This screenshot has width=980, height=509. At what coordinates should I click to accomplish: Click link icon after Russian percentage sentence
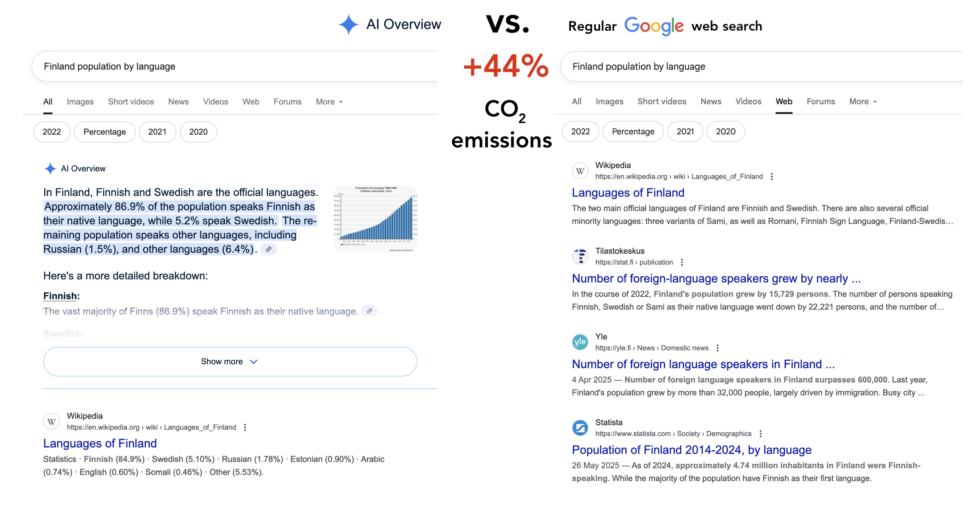coord(269,250)
